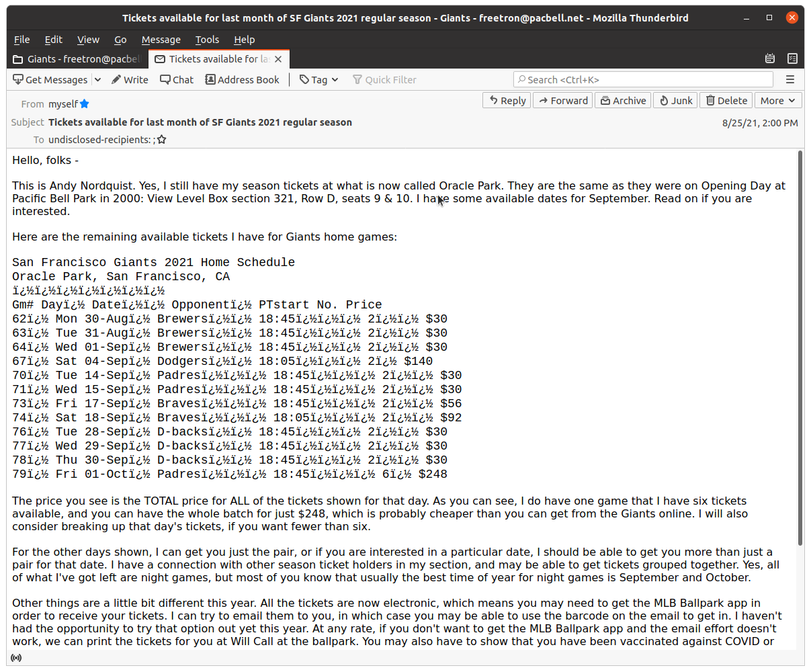Click the 'Oracle Park, San Francisco, CA' line
The width and height of the screenshot is (811, 672).
[x=121, y=276]
